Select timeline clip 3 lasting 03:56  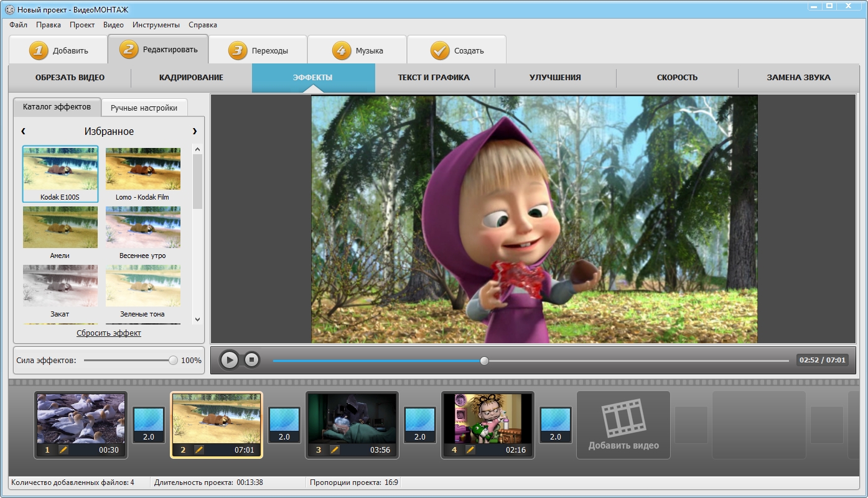[352, 425]
